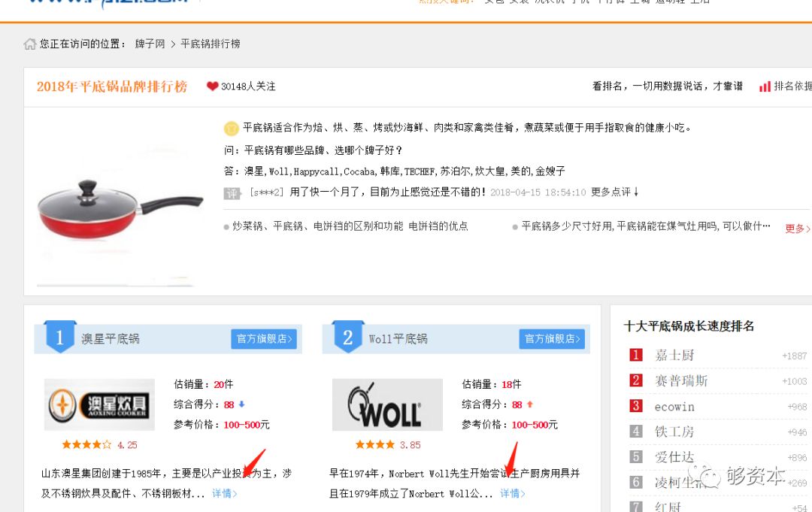Open 详情 link for 澳星 description

click(224, 493)
